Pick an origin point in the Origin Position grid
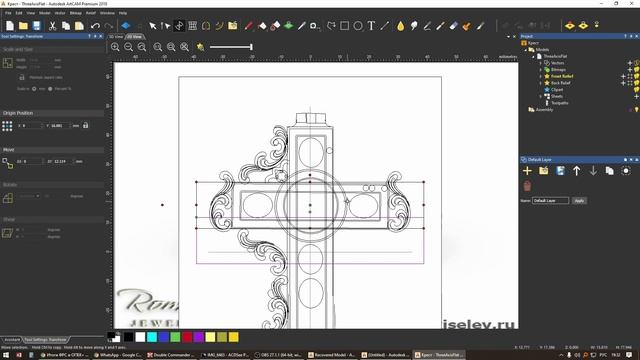The width and height of the screenshot is (640, 360). coord(7,126)
